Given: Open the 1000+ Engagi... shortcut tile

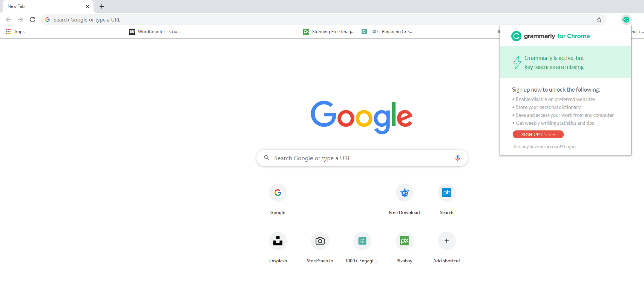Looking at the screenshot, I should coord(362,248).
